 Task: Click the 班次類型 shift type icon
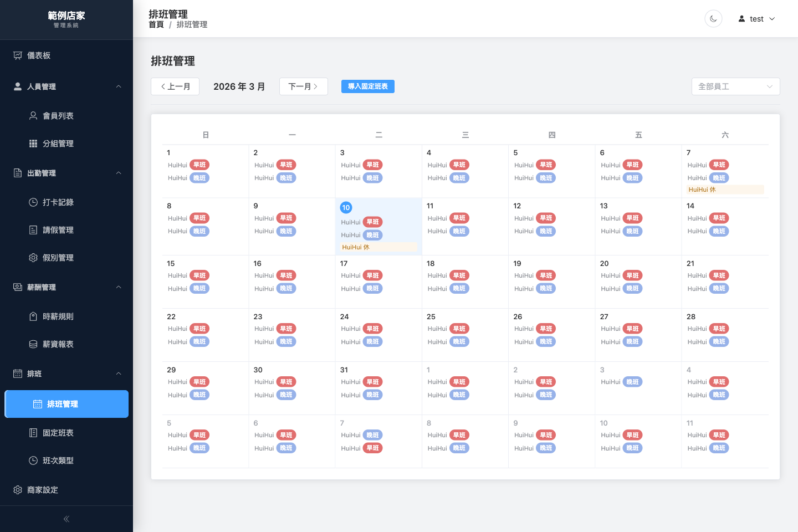tap(33, 461)
